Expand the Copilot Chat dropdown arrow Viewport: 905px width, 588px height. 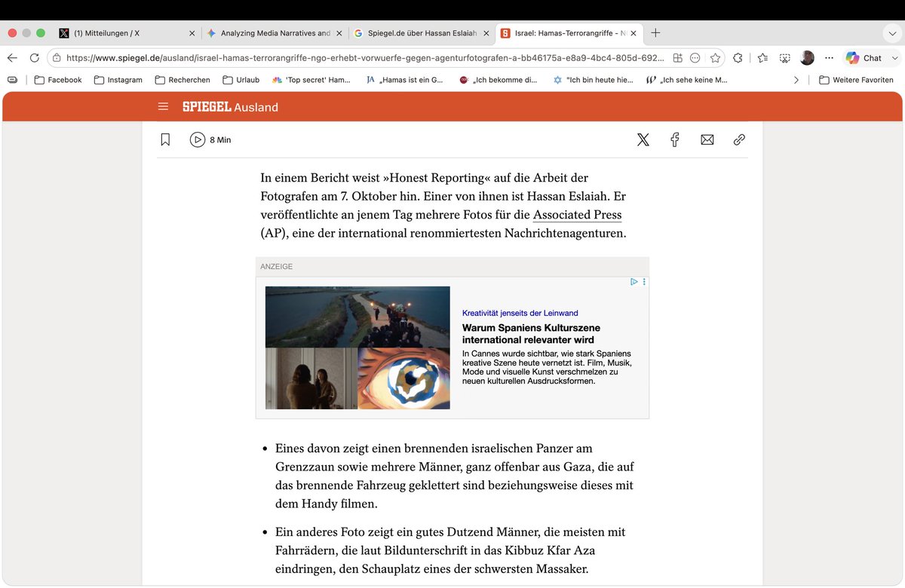pos(894,58)
